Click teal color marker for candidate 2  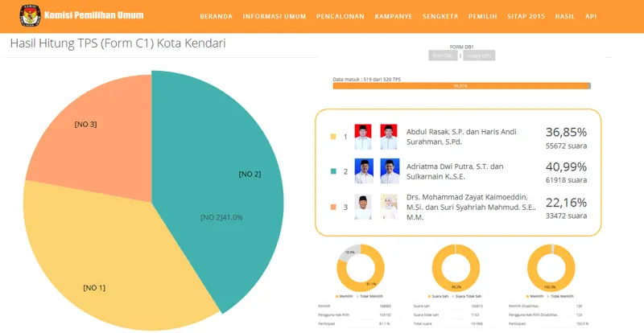tap(333, 171)
